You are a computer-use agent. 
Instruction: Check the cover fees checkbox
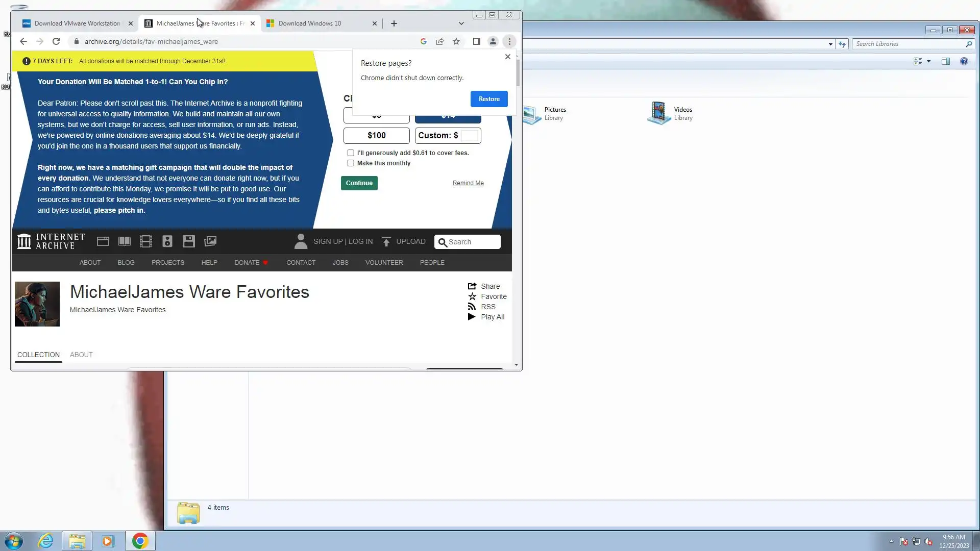[351, 153]
